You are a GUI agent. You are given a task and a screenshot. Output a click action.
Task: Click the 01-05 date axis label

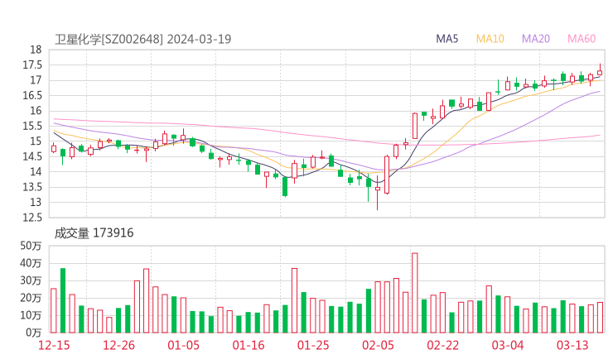click(183, 345)
